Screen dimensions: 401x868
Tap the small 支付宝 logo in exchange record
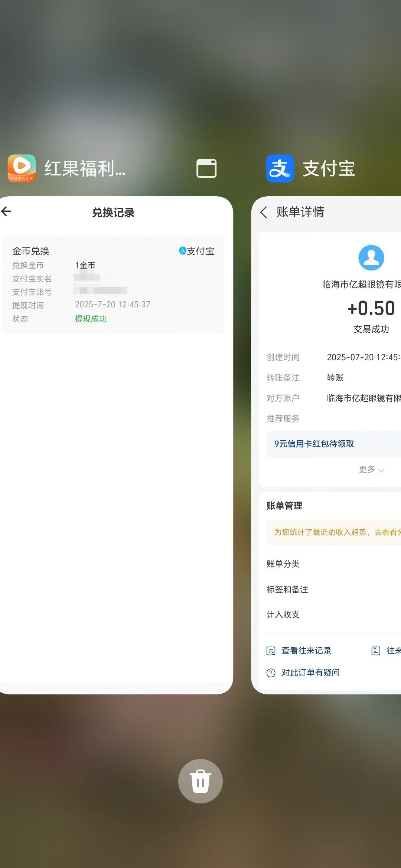tap(183, 251)
